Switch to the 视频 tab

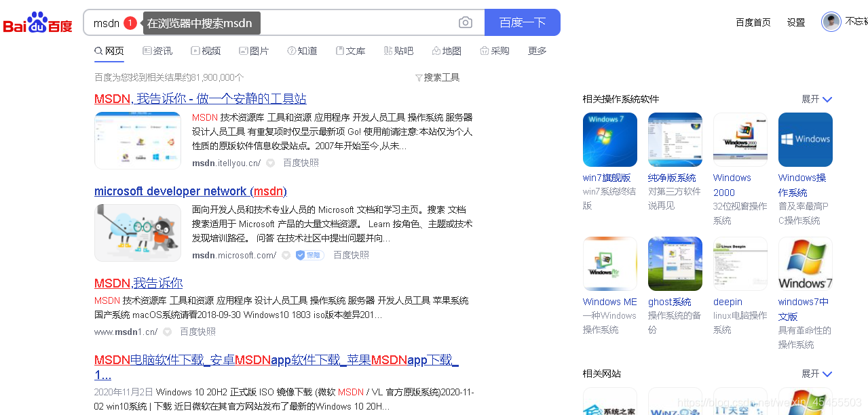[x=206, y=51]
